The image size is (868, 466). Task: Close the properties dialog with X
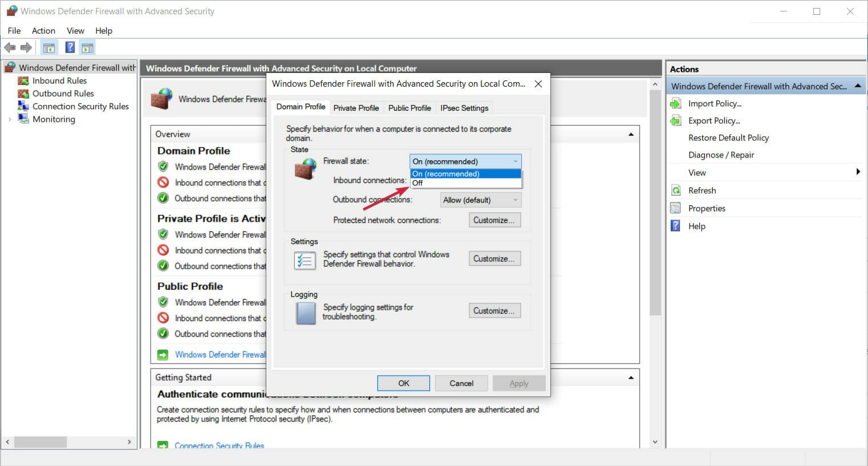(538, 84)
